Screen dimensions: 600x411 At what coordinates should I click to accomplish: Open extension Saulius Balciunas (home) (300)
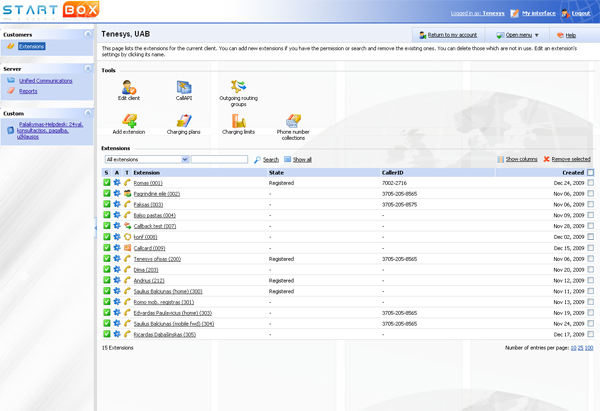[x=168, y=291]
